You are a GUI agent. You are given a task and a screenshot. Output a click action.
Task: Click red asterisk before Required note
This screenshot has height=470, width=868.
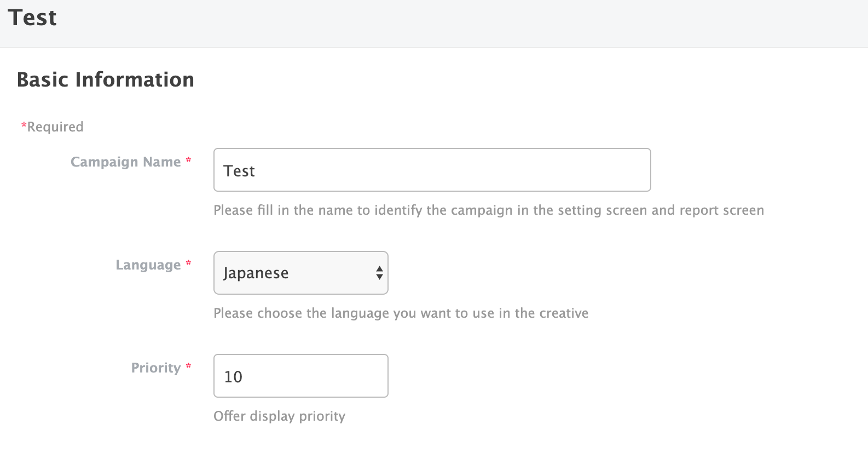[x=24, y=126]
